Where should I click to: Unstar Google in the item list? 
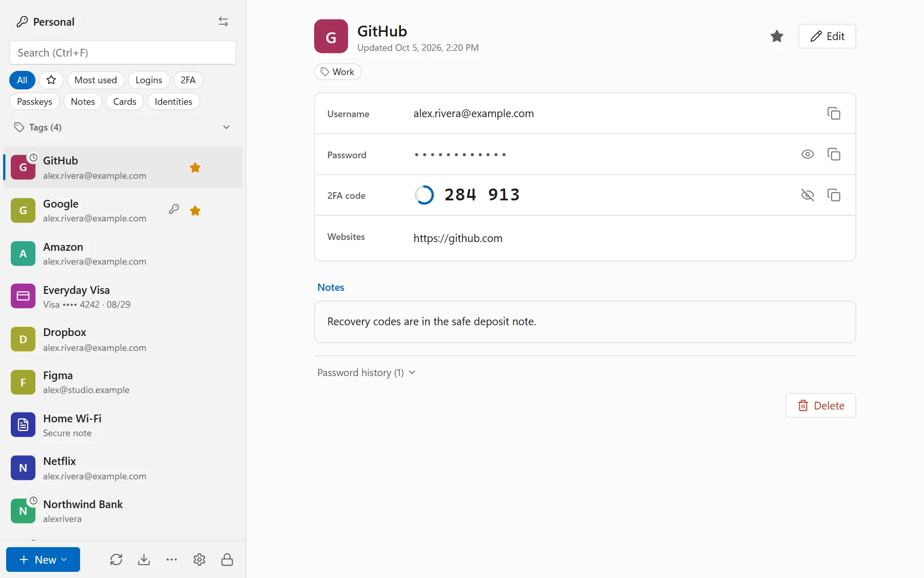[x=195, y=211]
